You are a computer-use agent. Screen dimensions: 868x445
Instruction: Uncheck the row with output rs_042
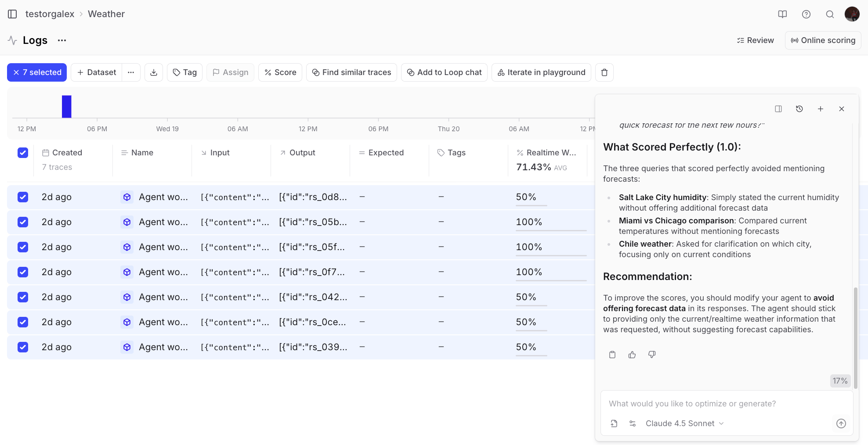pyautogui.click(x=23, y=297)
